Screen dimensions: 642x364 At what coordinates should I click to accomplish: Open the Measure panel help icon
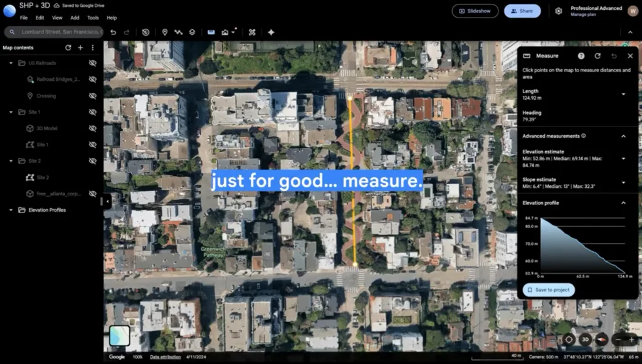pos(581,56)
